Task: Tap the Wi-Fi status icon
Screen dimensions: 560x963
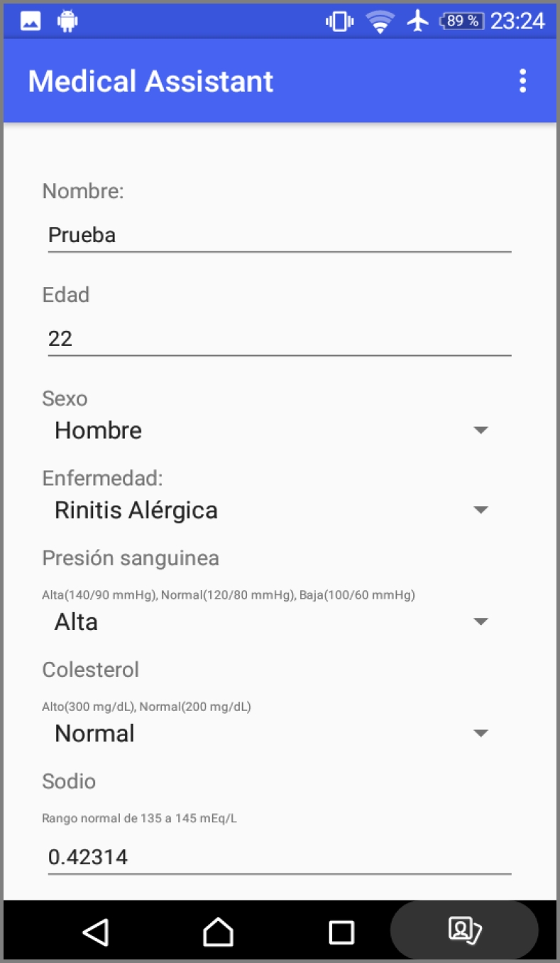Action: [380, 21]
